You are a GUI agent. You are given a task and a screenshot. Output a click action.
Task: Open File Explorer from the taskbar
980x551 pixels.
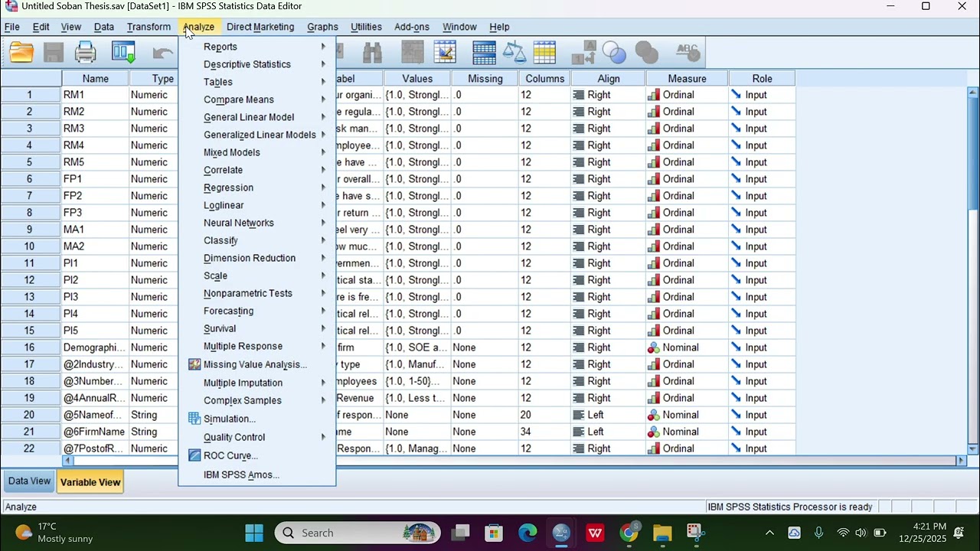tap(662, 533)
